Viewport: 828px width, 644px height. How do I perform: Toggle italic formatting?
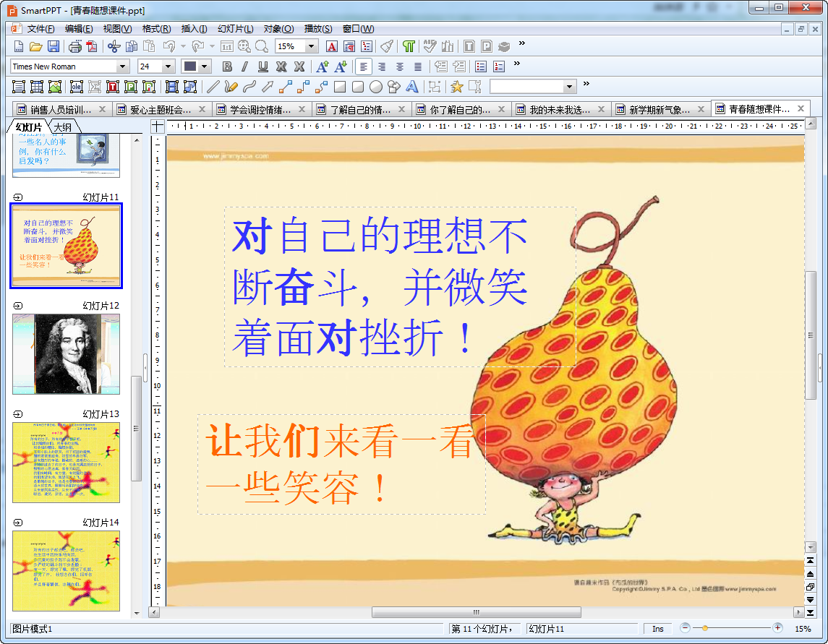[x=244, y=66]
